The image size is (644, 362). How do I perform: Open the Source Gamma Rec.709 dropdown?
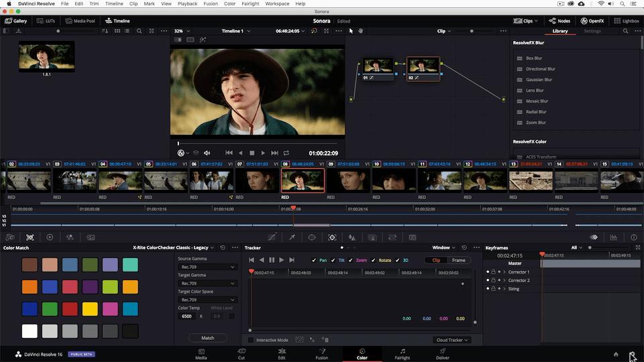point(207,267)
